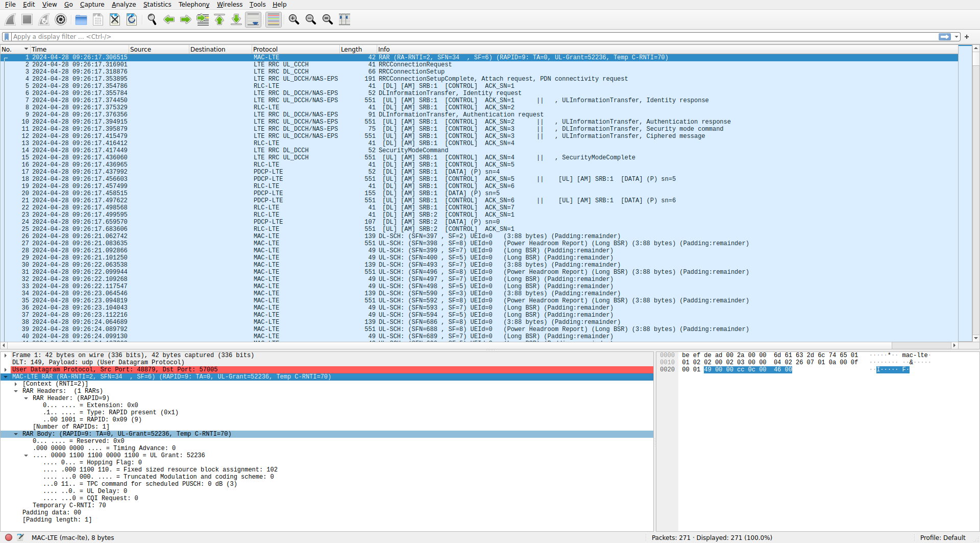
Task: Close the capture file using X icon
Action: coord(115,19)
